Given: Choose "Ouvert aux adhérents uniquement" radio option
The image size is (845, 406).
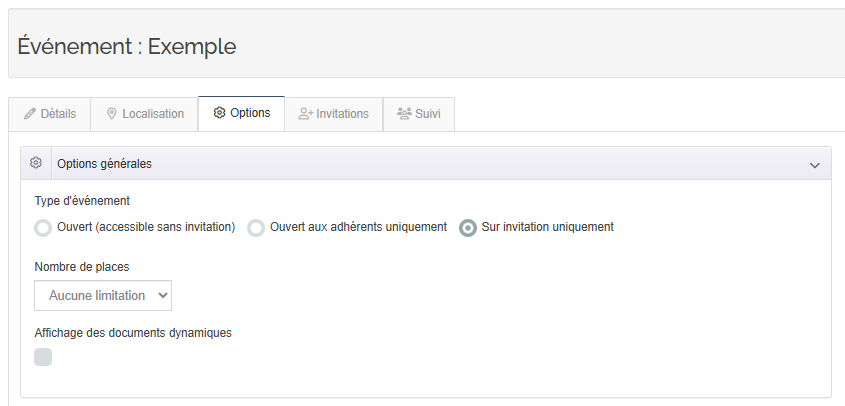Looking at the screenshot, I should pos(256,228).
